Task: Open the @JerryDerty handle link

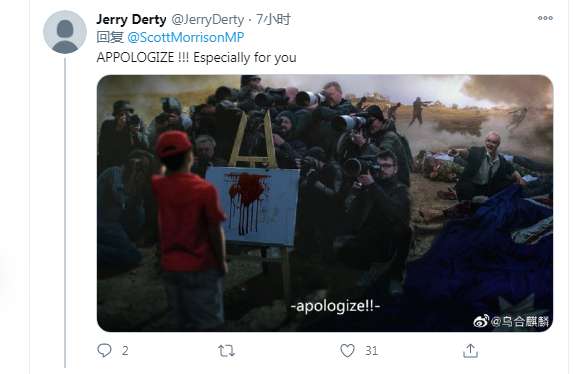Action: pos(208,19)
